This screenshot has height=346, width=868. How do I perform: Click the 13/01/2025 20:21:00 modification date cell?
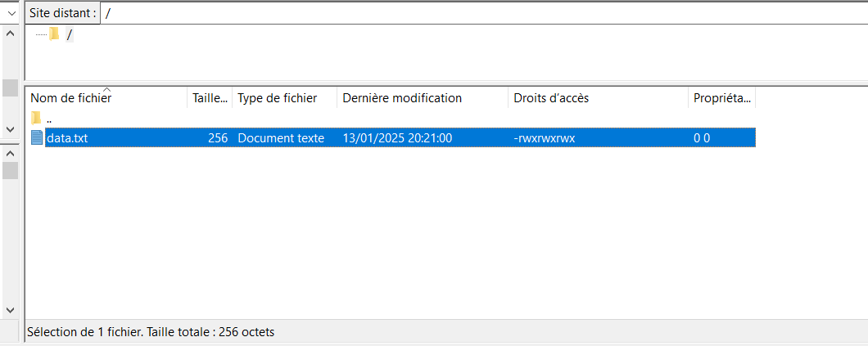398,138
